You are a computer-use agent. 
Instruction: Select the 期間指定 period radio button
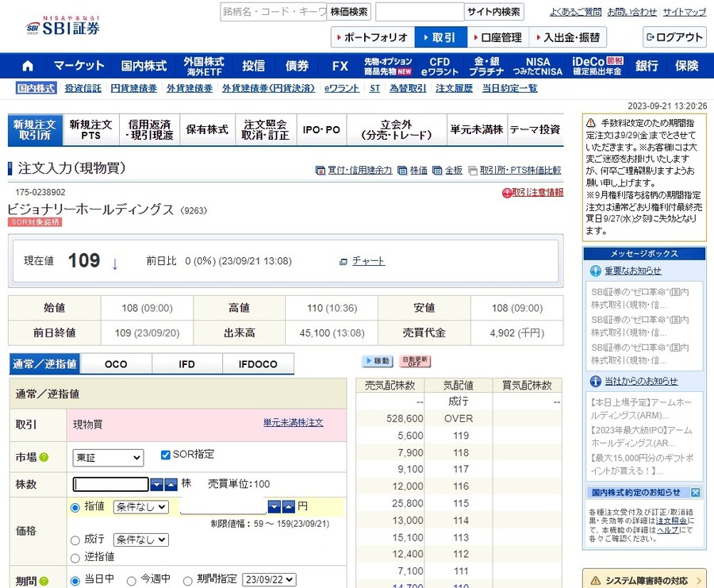pos(188,579)
